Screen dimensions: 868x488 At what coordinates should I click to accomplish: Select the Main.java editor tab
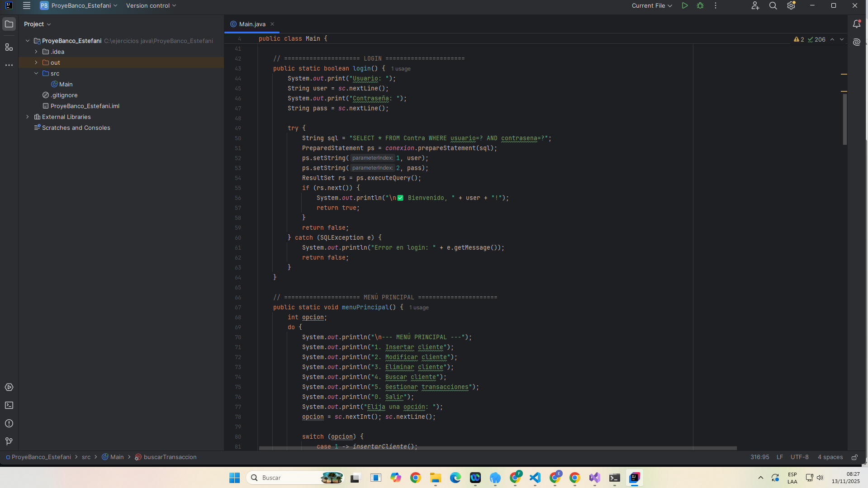(x=252, y=24)
